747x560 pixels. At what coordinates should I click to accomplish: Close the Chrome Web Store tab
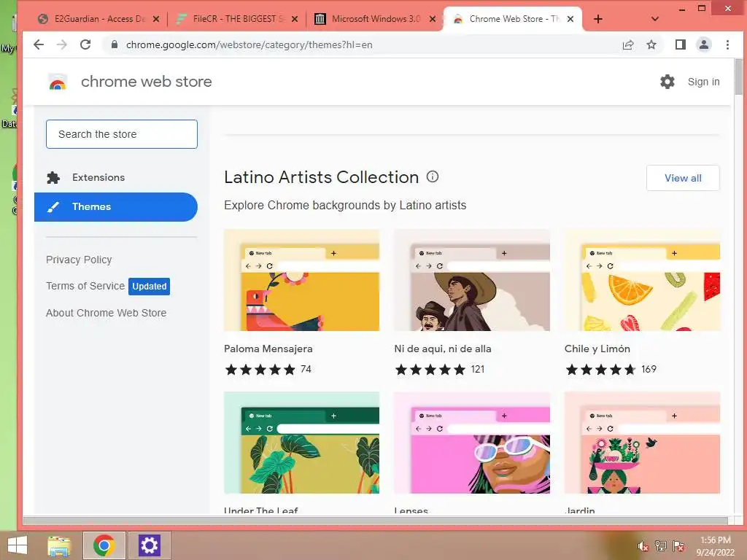[x=570, y=19]
